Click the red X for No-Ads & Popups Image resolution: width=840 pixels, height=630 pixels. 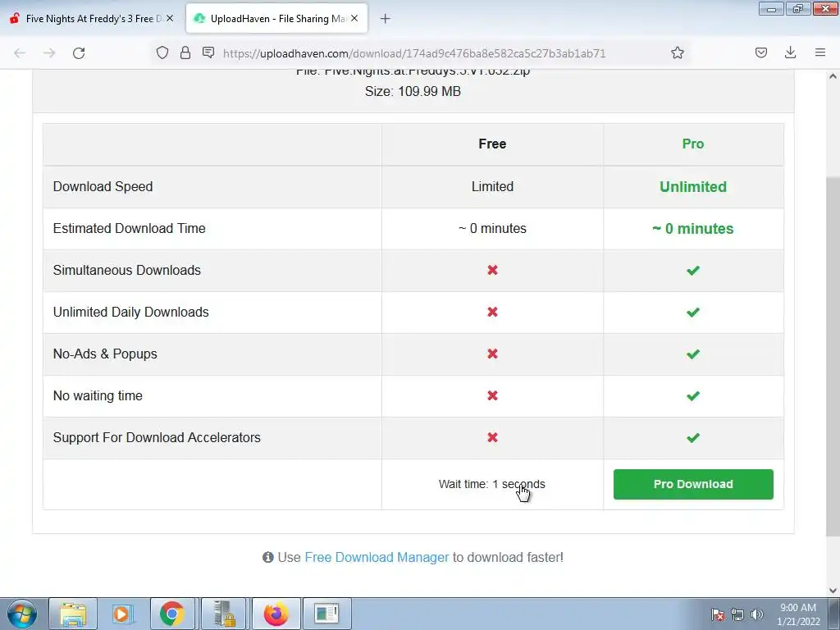(x=492, y=354)
